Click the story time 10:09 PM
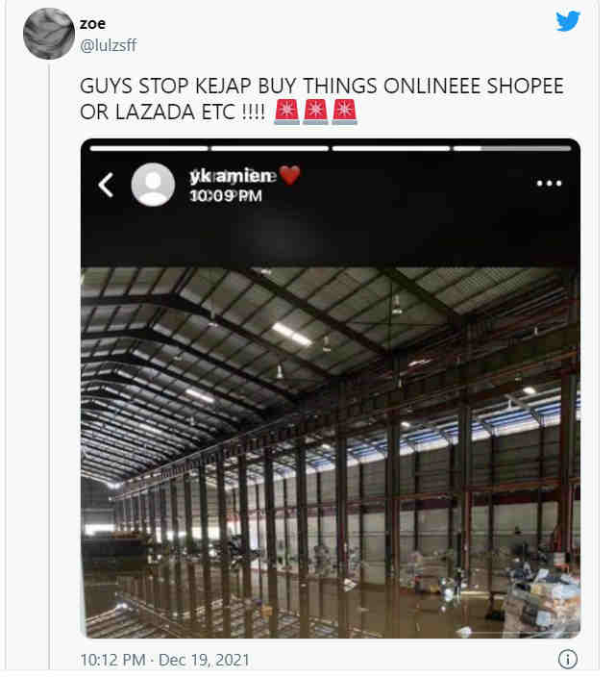The height and width of the screenshot is (677, 616). click(226, 196)
